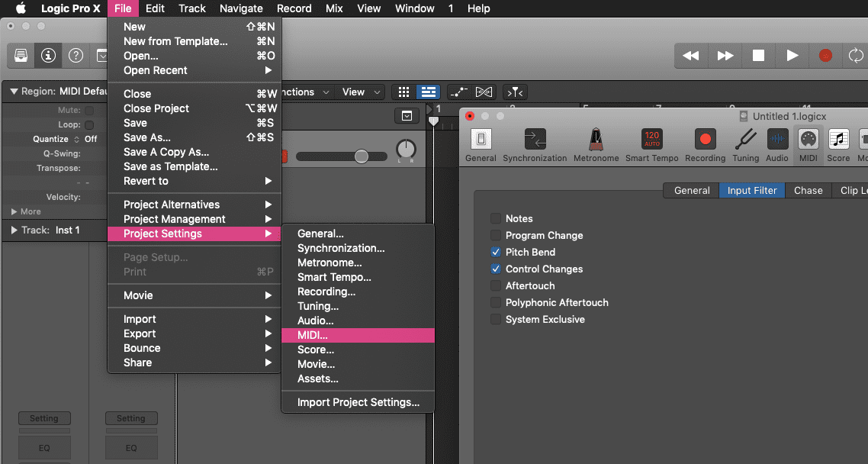Tick the region Loop checkbox
Viewport: 868px width, 464px height.
click(x=89, y=124)
